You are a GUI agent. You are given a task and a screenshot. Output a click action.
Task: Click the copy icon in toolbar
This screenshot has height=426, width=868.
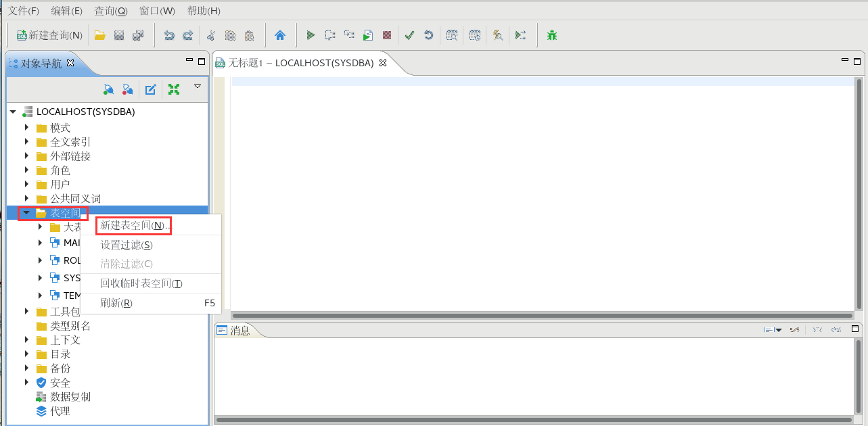pyautogui.click(x=230, y=35)
